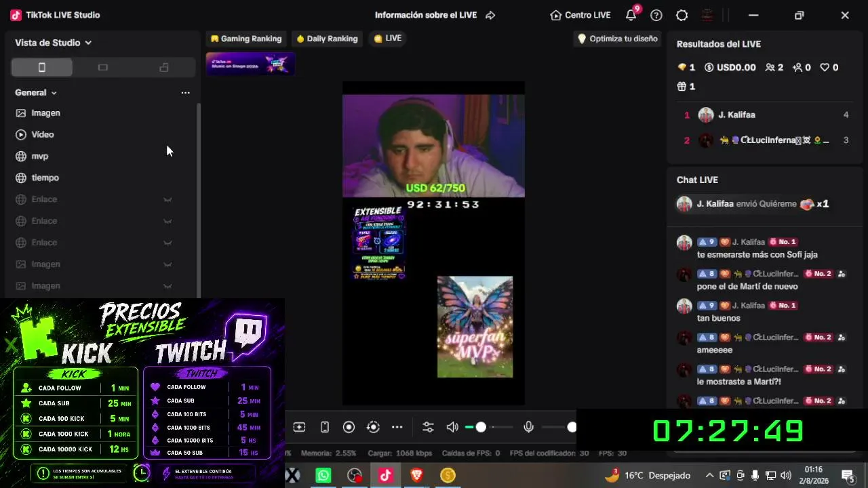Viewport: 868px width, 488px height.
Task: Show the second hidden Enlace source
Action: click(167, 221)
